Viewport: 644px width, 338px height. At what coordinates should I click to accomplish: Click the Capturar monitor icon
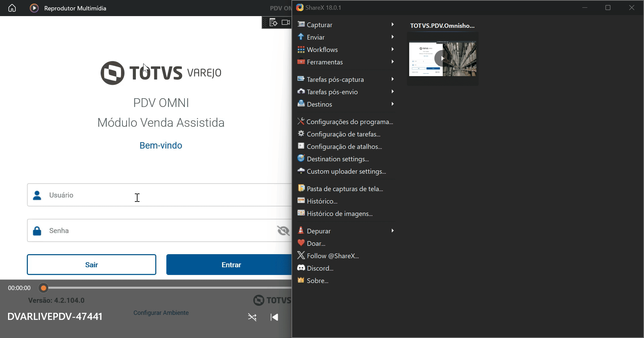pyautogui.click(x=301, y=24)
